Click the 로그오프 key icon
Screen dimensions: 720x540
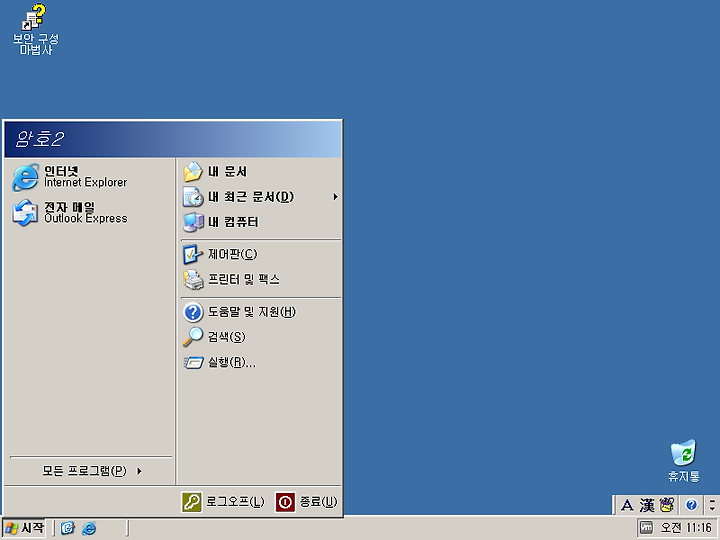191,502
